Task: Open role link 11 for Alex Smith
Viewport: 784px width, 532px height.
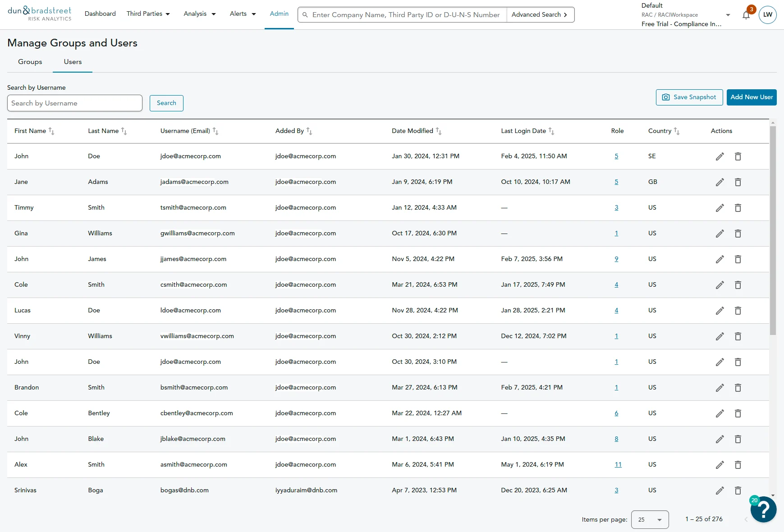Action: [x=618, y=465]
